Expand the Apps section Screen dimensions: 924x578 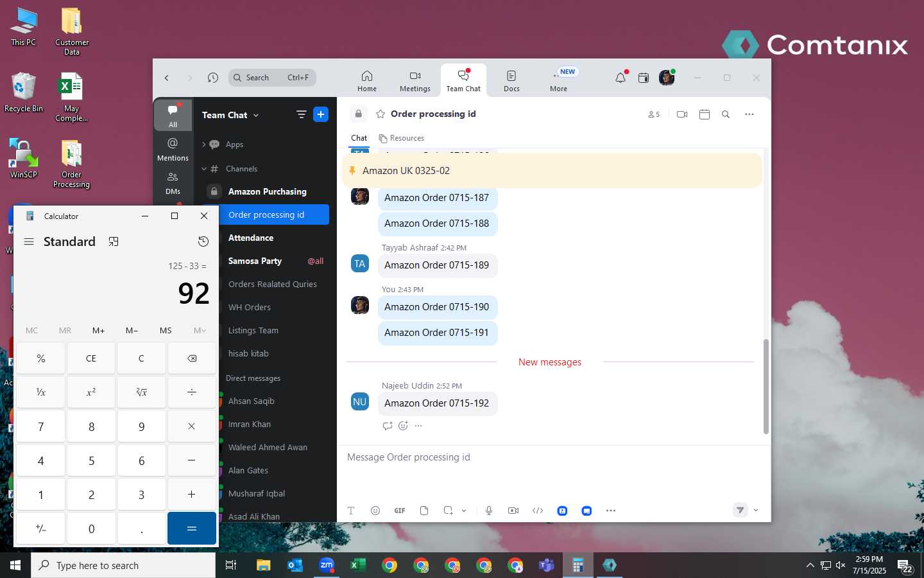(204, 144)
